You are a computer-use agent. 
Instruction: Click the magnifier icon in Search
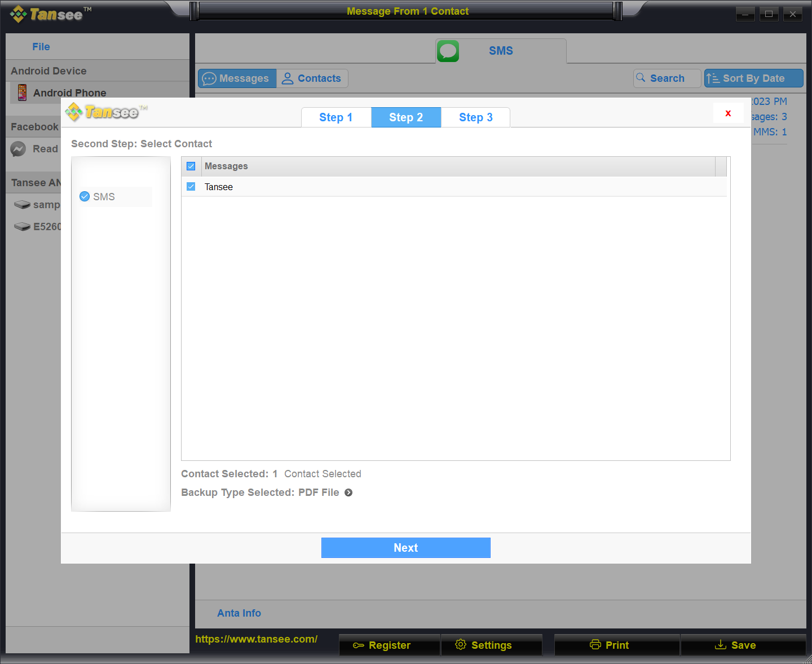[x=641, y=78]
